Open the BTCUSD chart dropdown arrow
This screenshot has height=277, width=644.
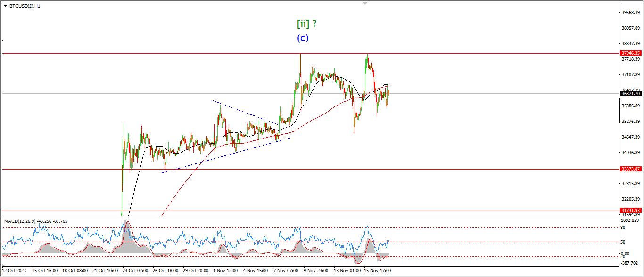click(5, 6)
